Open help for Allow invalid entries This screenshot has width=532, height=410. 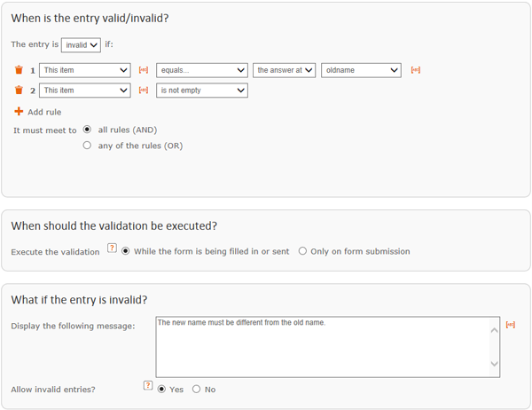point(148,385)
